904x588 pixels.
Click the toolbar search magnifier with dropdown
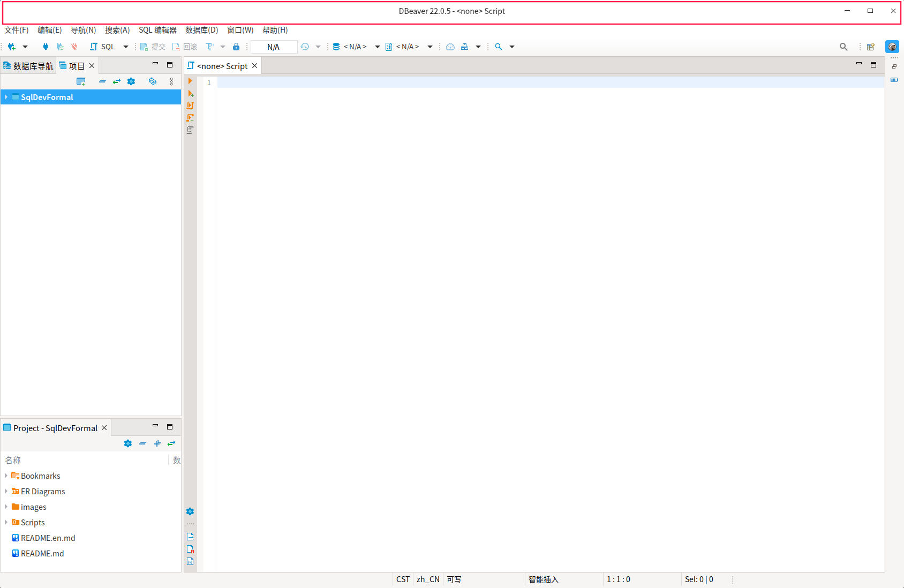click(499, 47)
